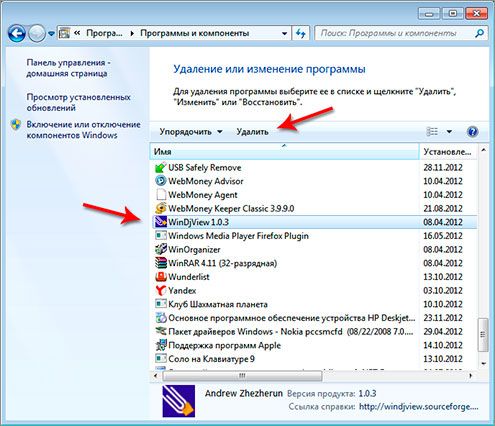Select the USB Safely Remove icon
Screen dimensions: 495x426
(x=161, y=167)
